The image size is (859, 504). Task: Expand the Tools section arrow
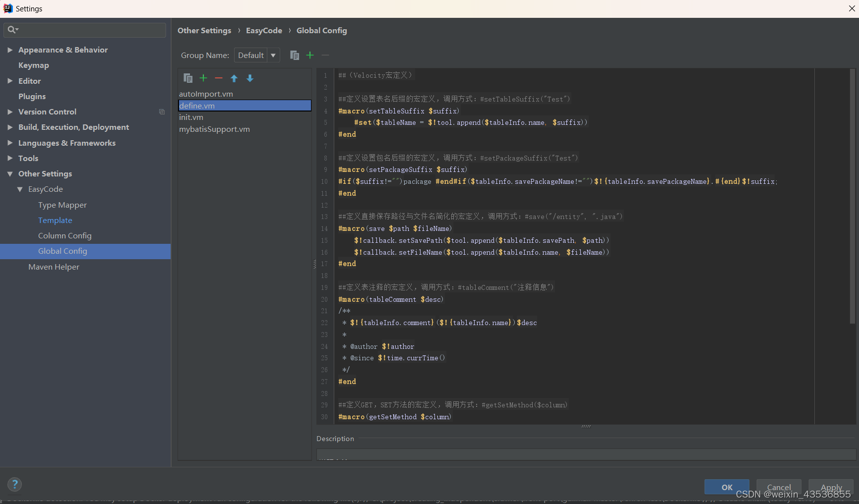click(x=10, y=158)
